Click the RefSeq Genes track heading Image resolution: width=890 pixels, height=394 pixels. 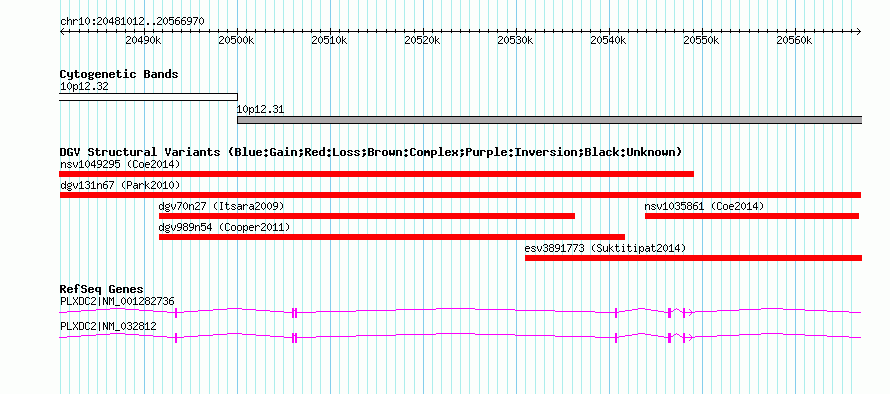click(102, 290)
